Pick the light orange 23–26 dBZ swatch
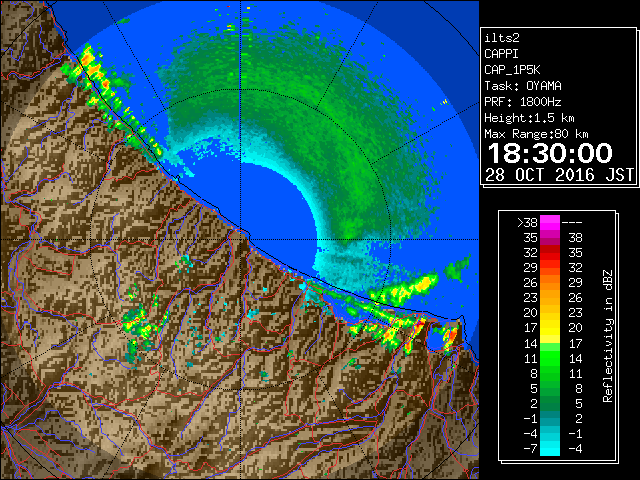Screen dimensions: 640x480 pyautogui.click(x=550, y=298)
